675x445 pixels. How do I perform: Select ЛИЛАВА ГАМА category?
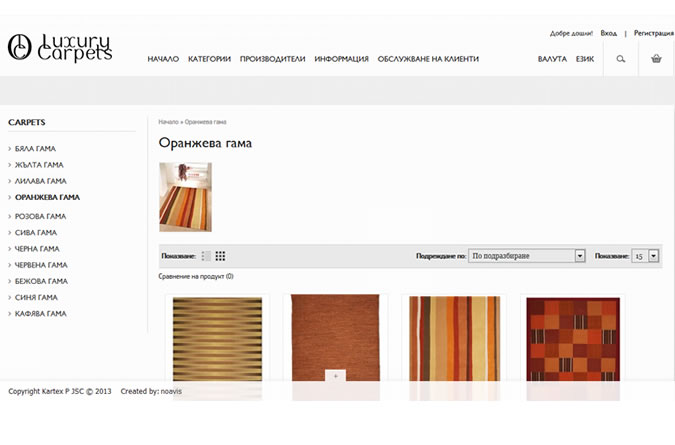point(40,181)
